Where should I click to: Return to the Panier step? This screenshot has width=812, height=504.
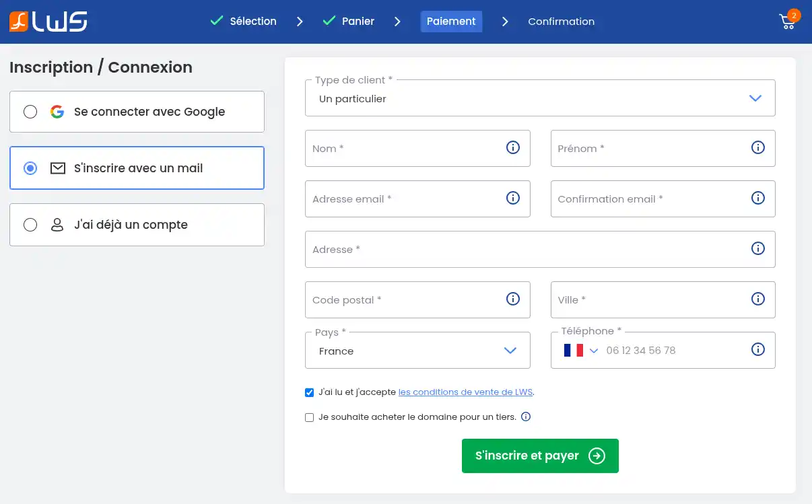pos(358,22)
